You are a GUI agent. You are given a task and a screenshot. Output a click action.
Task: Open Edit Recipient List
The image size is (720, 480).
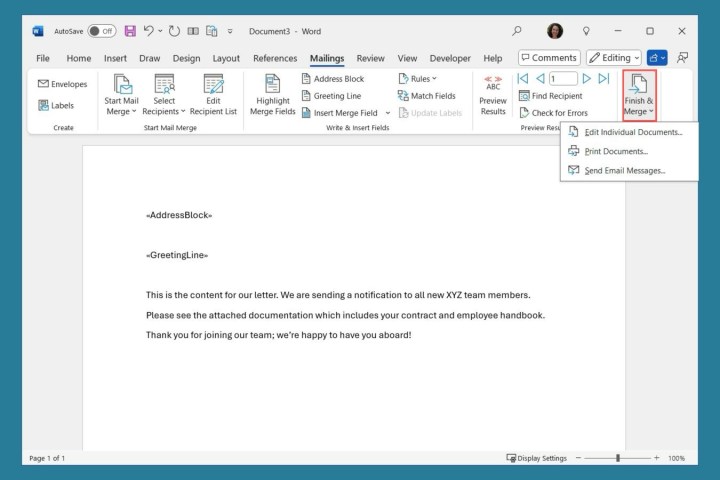click(214, 95)
